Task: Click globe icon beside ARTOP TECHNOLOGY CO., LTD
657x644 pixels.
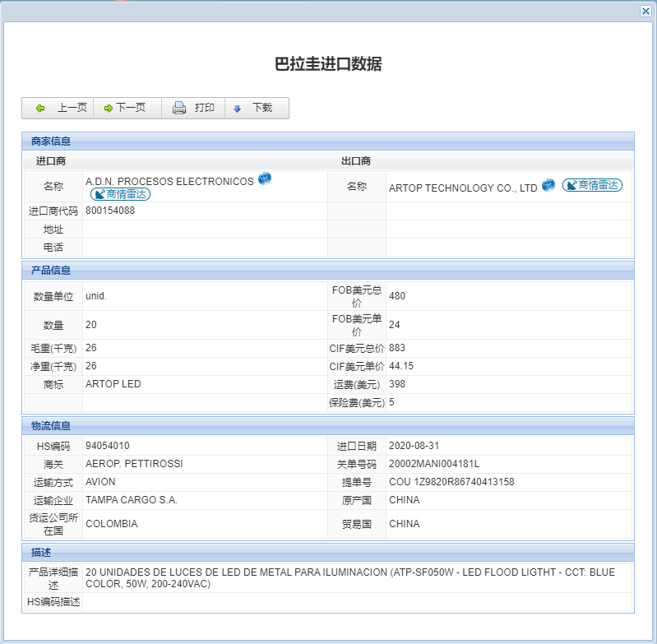Action: 548,186
